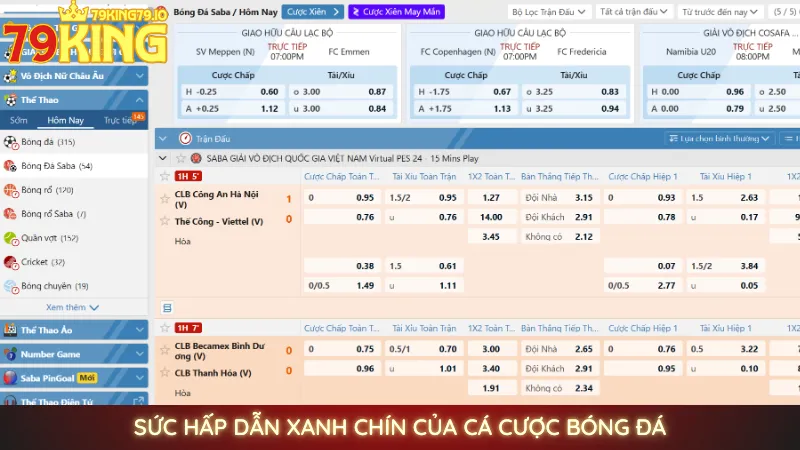
Task: Expand the Number Game section
Action: point(139,354)
